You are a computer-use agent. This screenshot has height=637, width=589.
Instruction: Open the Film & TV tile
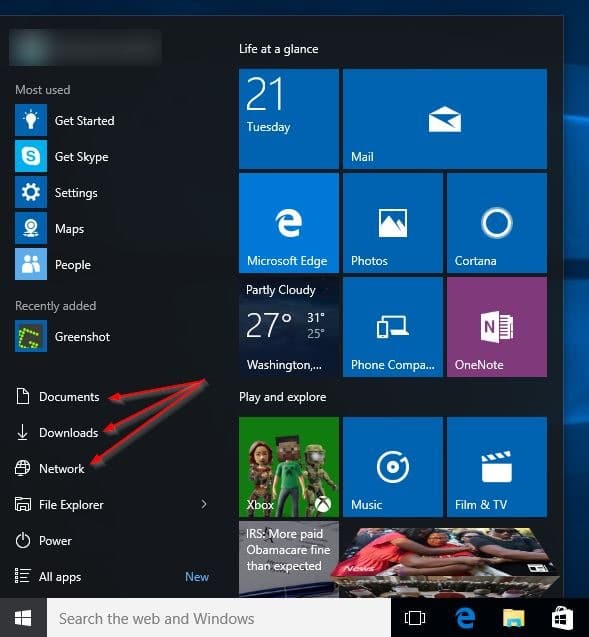pos(497,467)
